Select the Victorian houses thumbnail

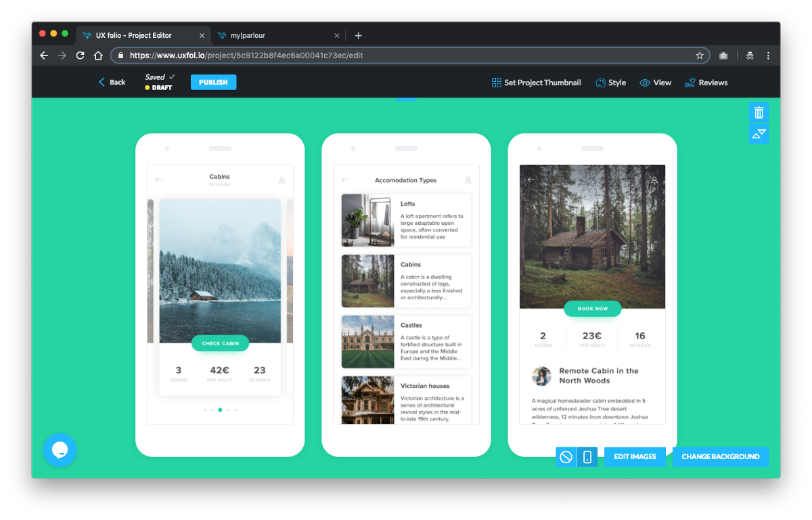tap(367, 400)
